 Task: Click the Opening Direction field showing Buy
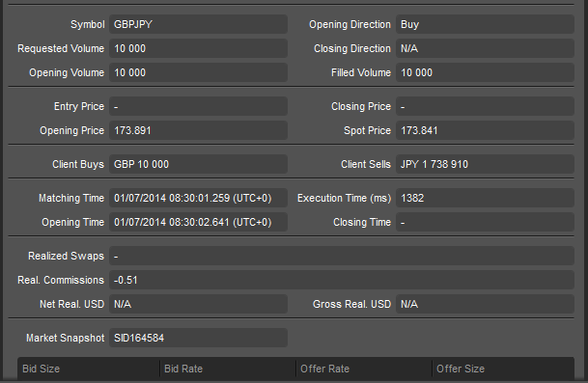click(485, 24)
